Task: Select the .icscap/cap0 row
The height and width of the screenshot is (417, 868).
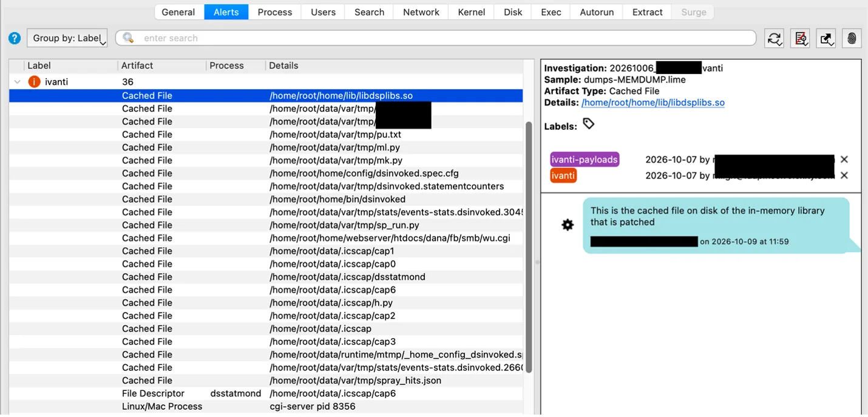Action: (266, 264)
